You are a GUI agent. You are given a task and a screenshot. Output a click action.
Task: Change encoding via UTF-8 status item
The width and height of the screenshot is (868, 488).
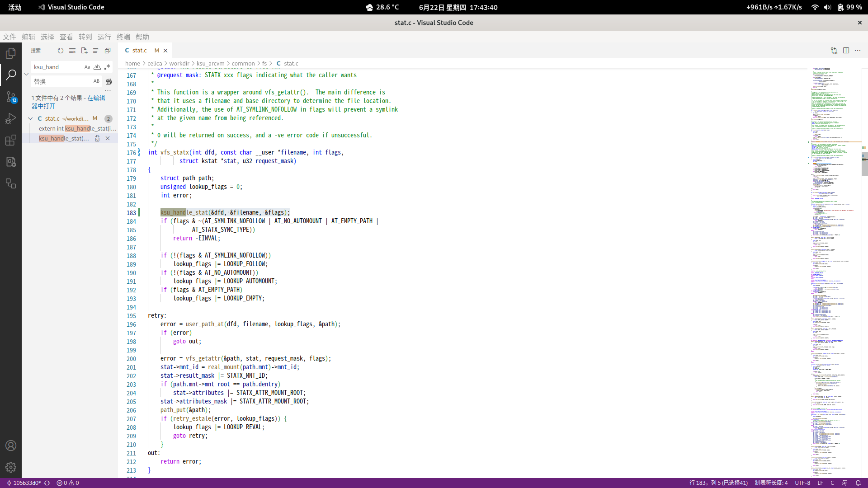pos(802,483)
